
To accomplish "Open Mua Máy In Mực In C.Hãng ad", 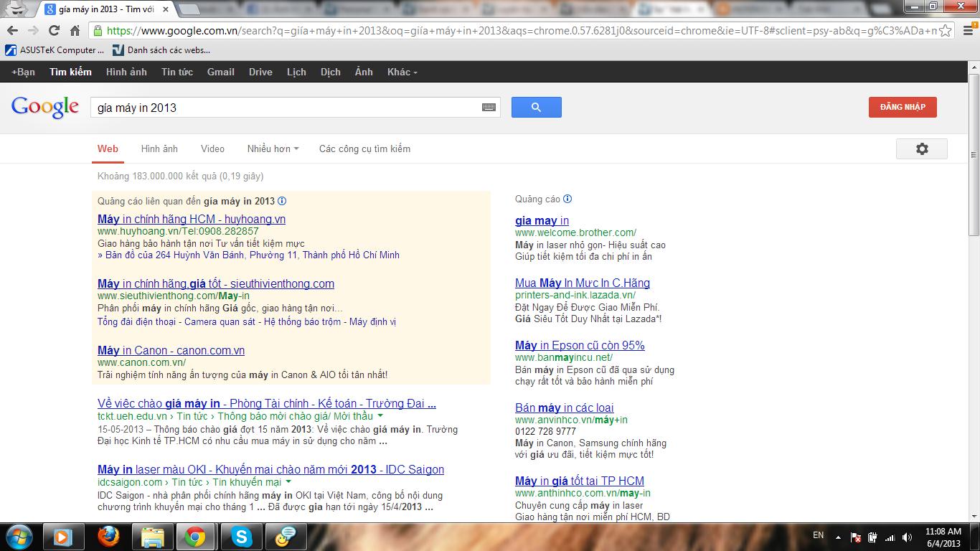I will coord(583,283).
